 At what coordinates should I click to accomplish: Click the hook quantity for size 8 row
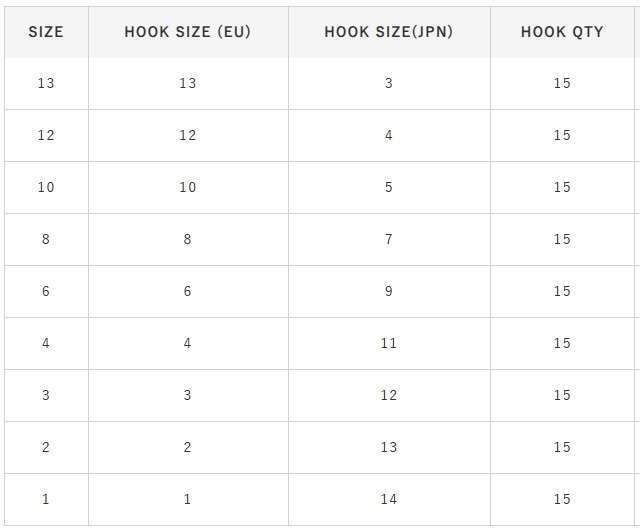562,239
